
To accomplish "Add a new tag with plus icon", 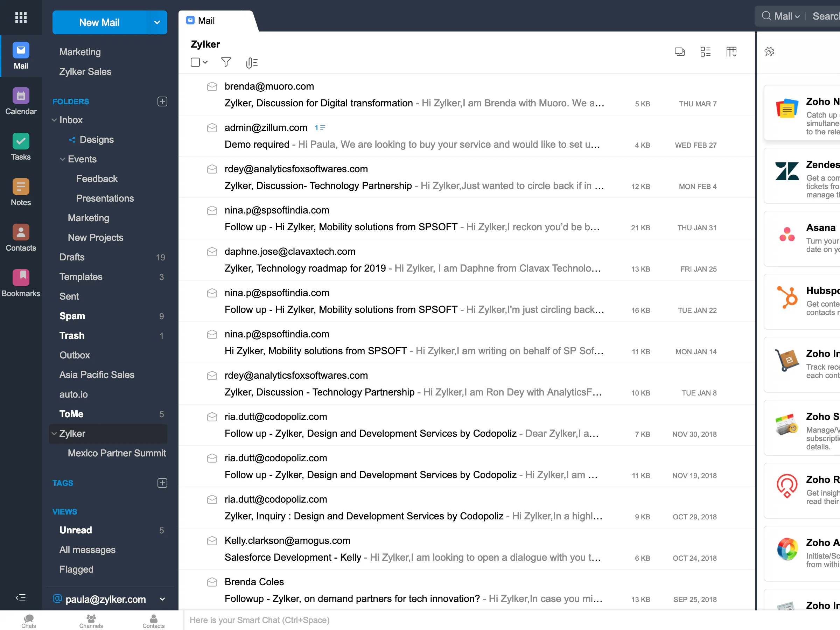I will [162, 483].
